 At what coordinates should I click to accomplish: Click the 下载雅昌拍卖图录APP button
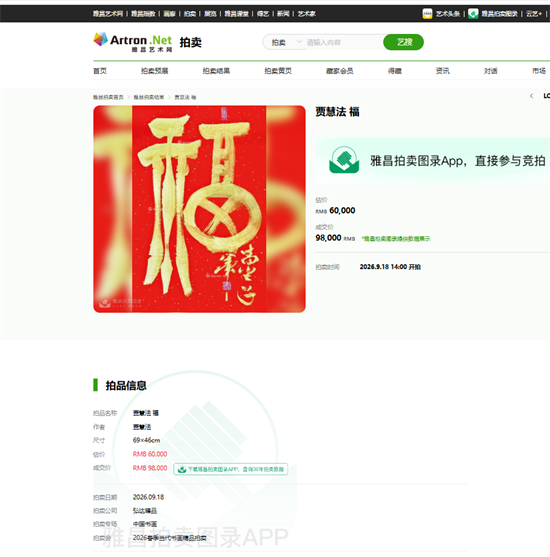pyautogui.click(x=231, y=469)
